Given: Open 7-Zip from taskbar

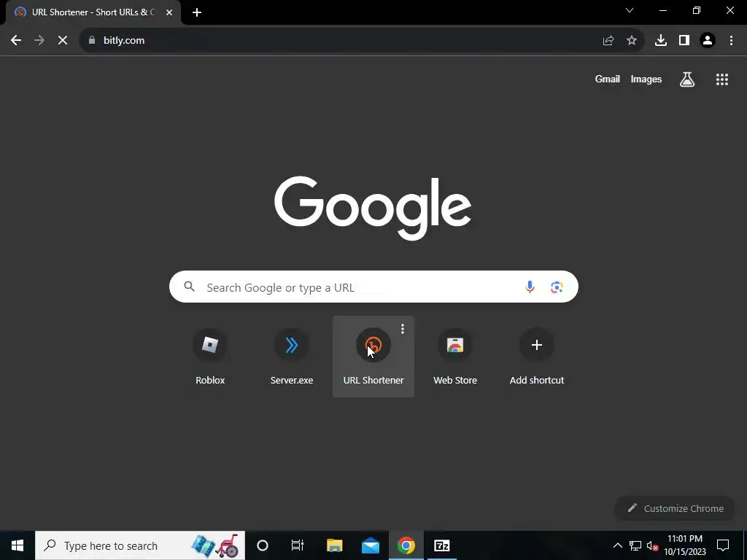Looking at the screenshot, I should tap(441, 545).
